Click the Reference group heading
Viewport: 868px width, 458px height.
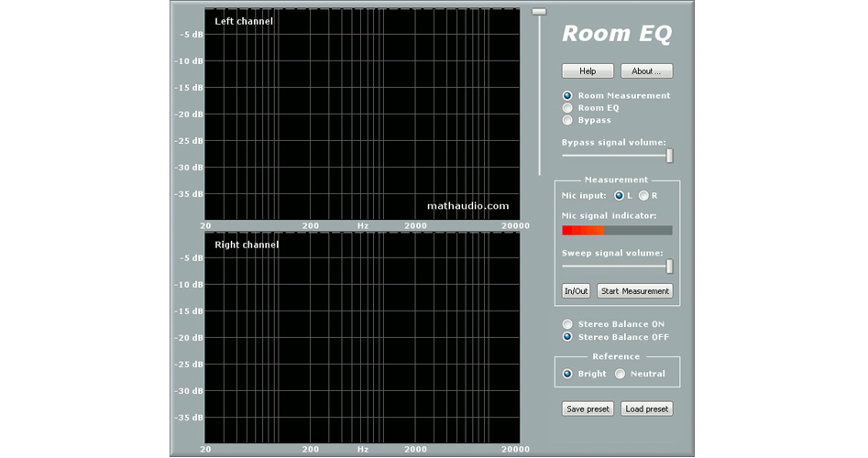point(616,356)
